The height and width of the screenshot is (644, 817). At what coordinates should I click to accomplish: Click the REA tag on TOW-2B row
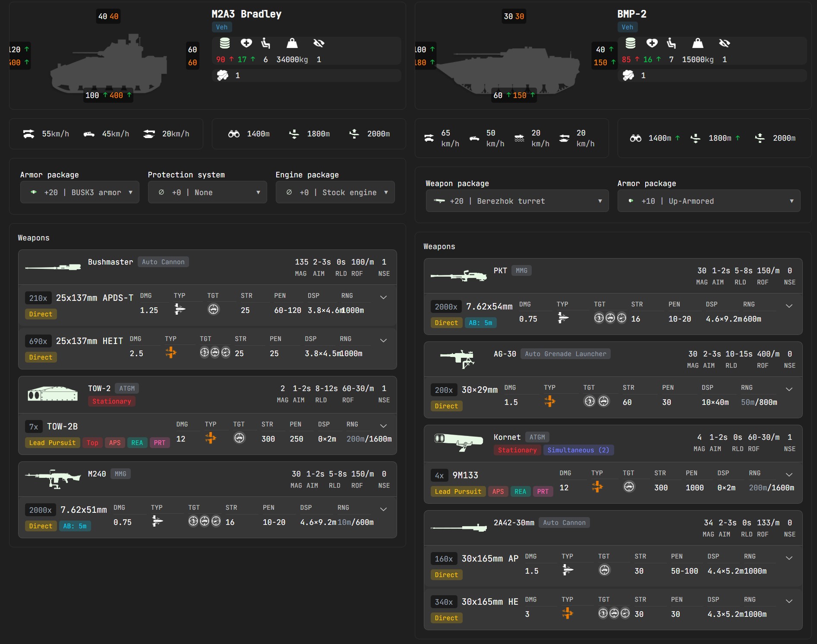(x=137, y=442)
